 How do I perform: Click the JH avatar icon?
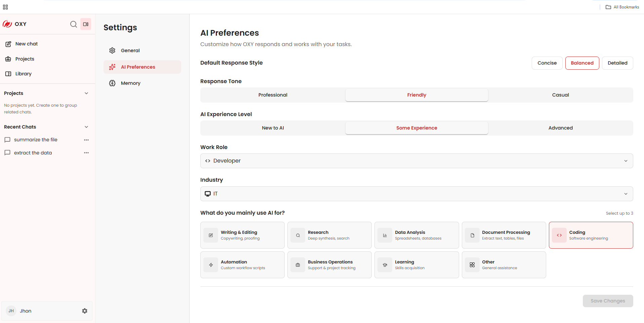(11, 311)
